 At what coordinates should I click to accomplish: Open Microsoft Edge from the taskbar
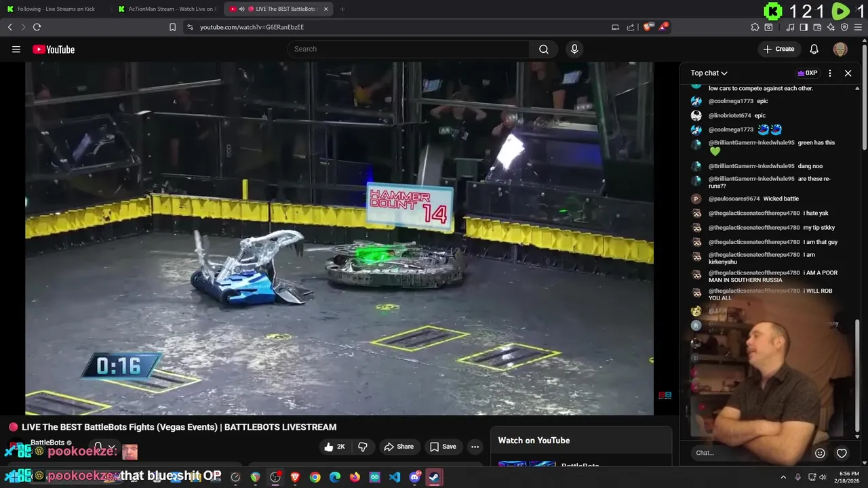(335, 477)
